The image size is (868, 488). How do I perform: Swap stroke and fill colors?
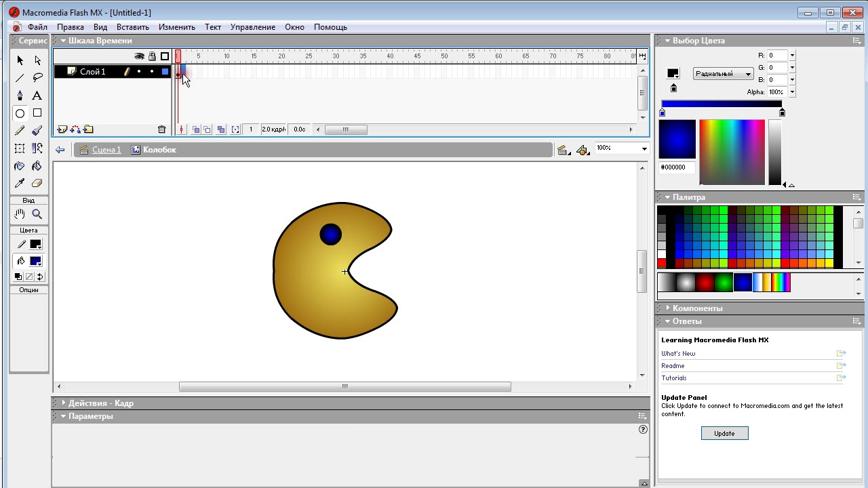pyautogui.click(x=40, y=277)
